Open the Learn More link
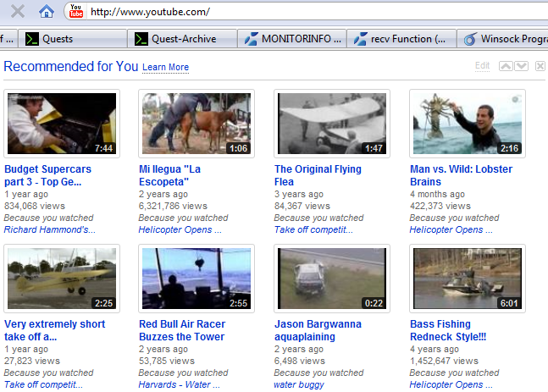This screenshot has width=548, height=392. click(x=165, y=68)
